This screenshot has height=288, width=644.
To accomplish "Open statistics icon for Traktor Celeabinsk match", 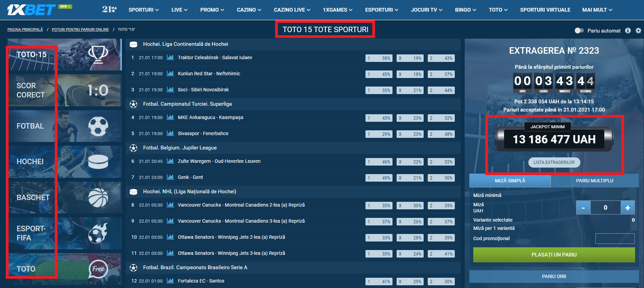I will click(170, 57).
